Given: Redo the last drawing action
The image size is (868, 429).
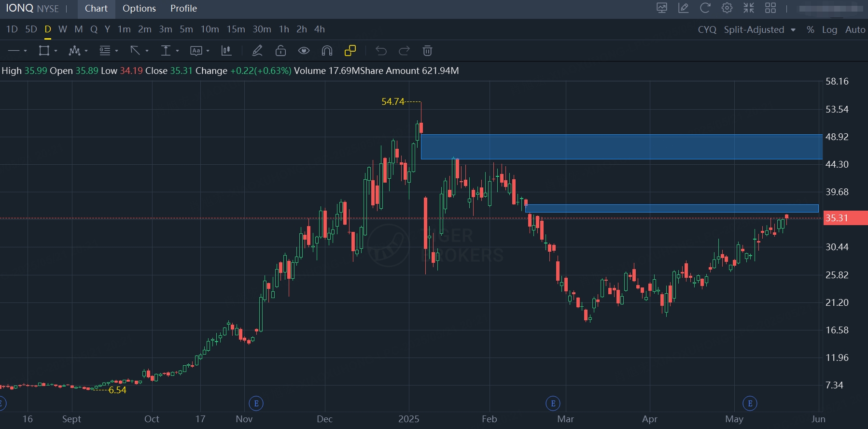Looking at the screenshot, I should [x=404, y=51].
